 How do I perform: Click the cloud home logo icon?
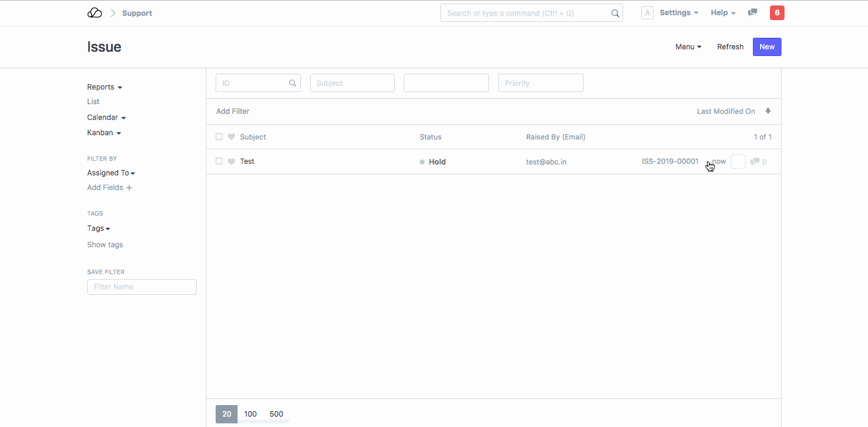coord(94,13)
